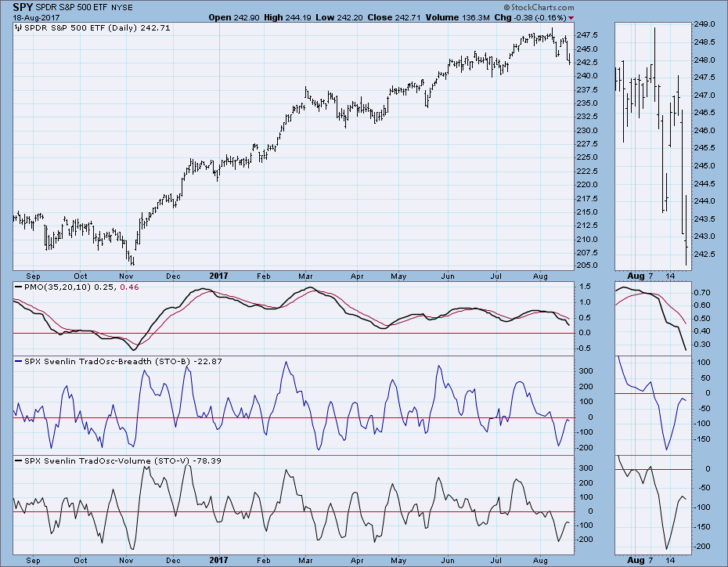Viewport: 728px width, 567px height.
Task: Click the 'High 244.19' value
Action: click(x=287, y=18)
